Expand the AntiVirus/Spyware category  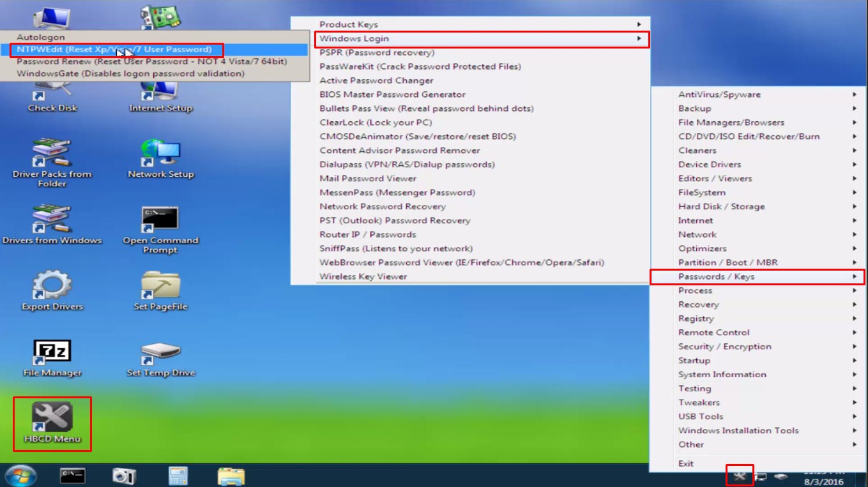[757, 94]
